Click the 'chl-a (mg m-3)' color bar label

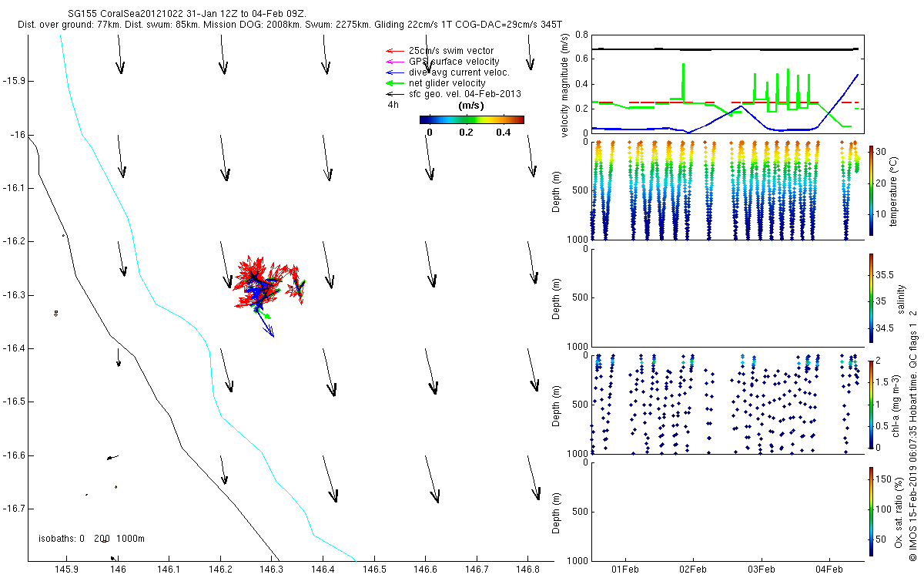(x=896, y=405)
